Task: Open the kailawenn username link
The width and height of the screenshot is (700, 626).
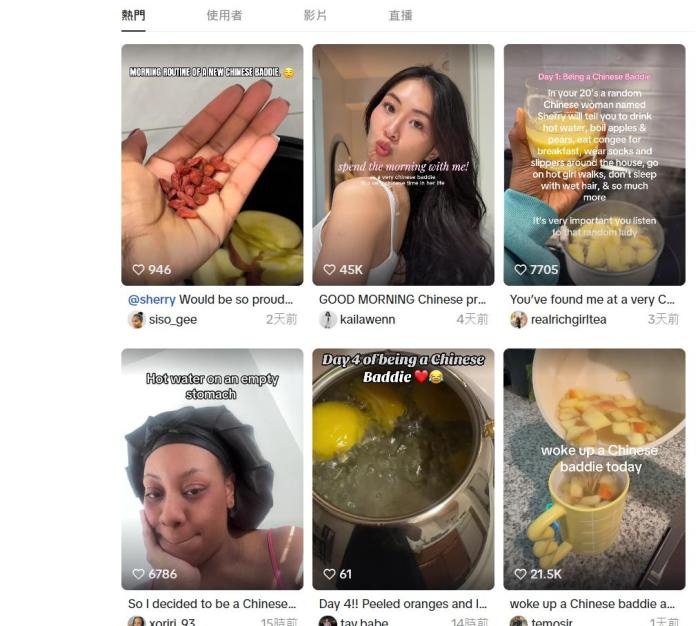Action: pos(366,320)
